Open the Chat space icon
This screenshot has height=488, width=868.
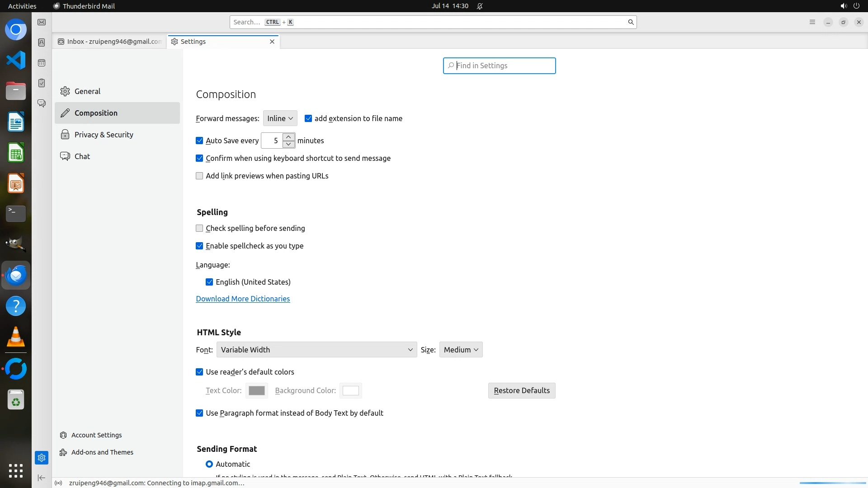click(42, 103)
